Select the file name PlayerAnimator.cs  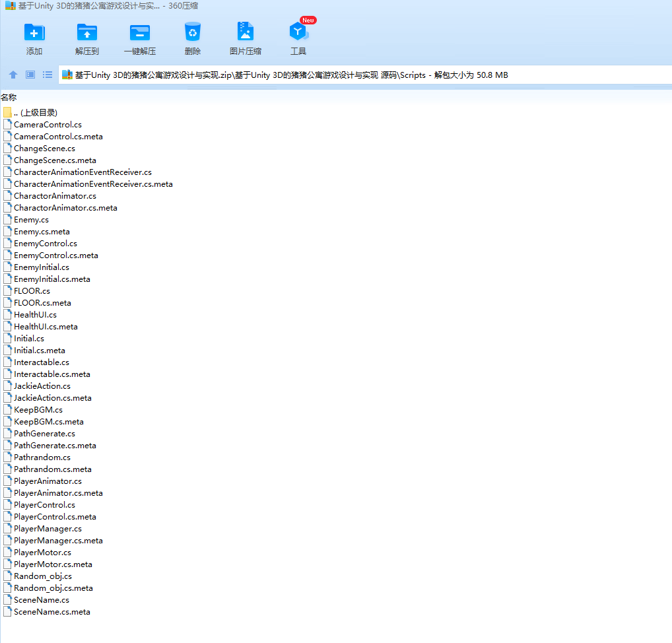point(48,481)
